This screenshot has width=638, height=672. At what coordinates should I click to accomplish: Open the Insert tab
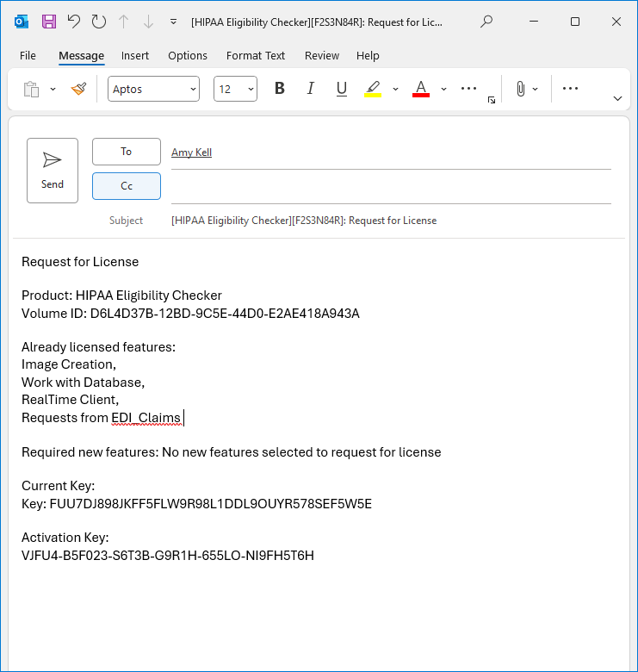(135, 56)
